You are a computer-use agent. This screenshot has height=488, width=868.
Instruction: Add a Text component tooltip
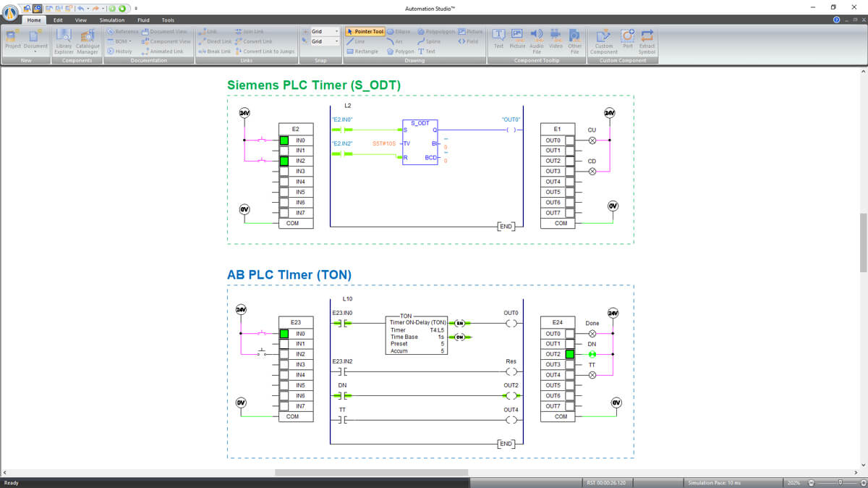(x=498, y=38)
